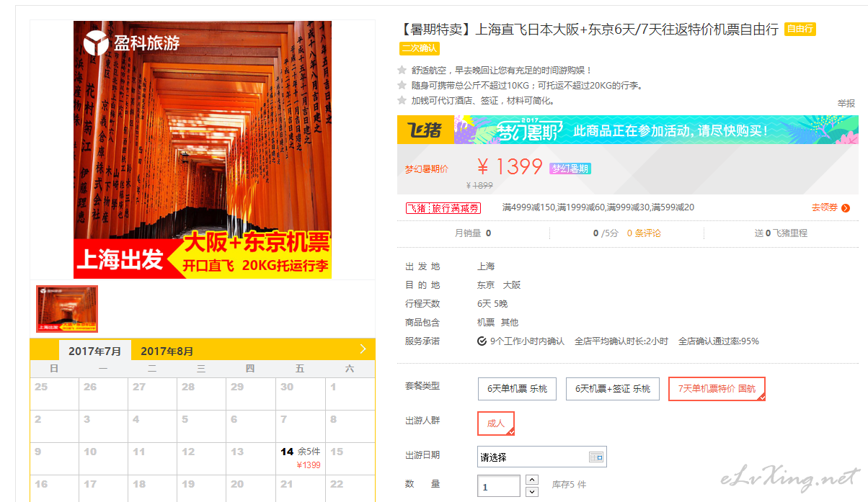Click the 二次确认 tag
This screenshot has height=502, width=868.
click(419, 48)
